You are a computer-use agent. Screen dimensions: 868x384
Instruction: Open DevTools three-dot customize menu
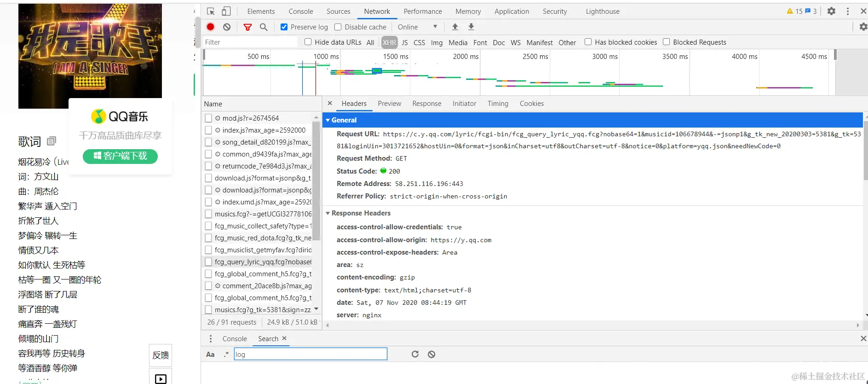[x=848, y=11]
